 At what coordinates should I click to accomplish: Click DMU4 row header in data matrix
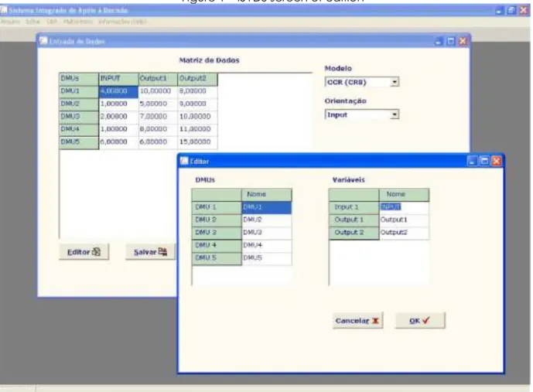click(79, 129)
